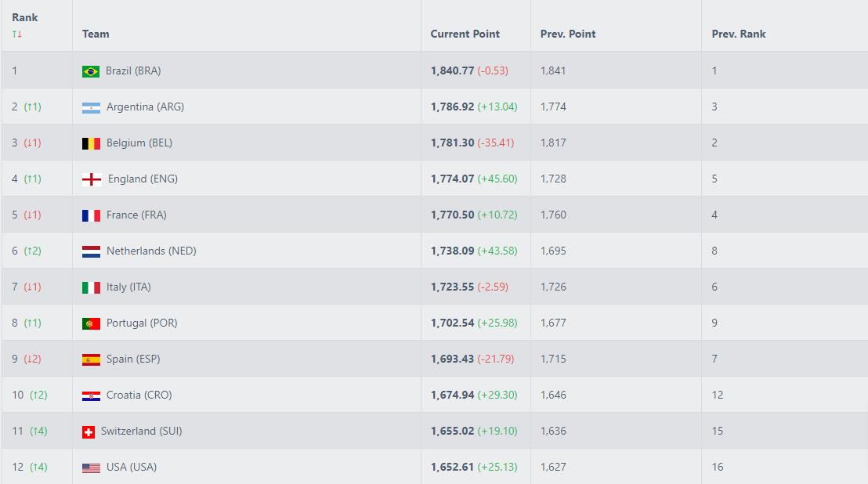Viewport: 868px width, 484px height.
Task: Click the Brazil flag icon
Action: 91,71
